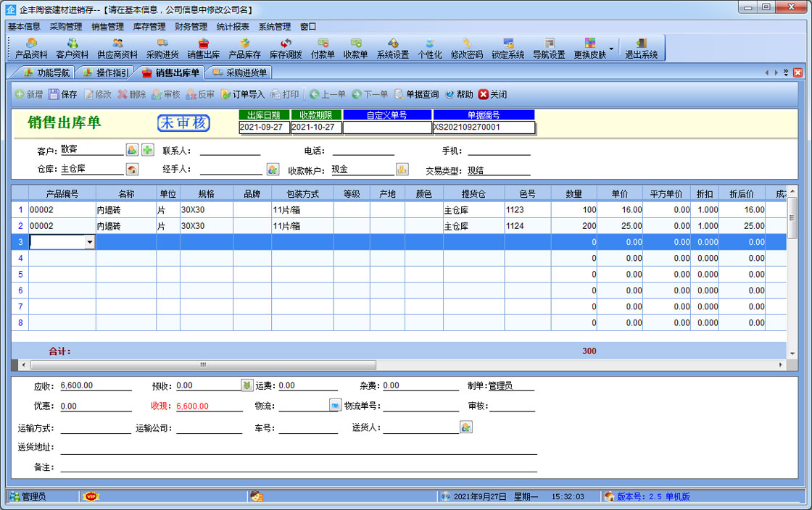Click the 帮助 button
Viewport: 812px width, 510px height.
pyautogui.click(x=459, y=94)
